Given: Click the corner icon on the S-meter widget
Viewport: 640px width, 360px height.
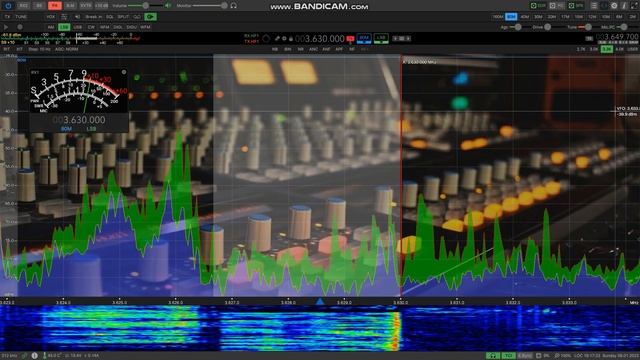Looking at the screenshot, I should click(124, 72).
